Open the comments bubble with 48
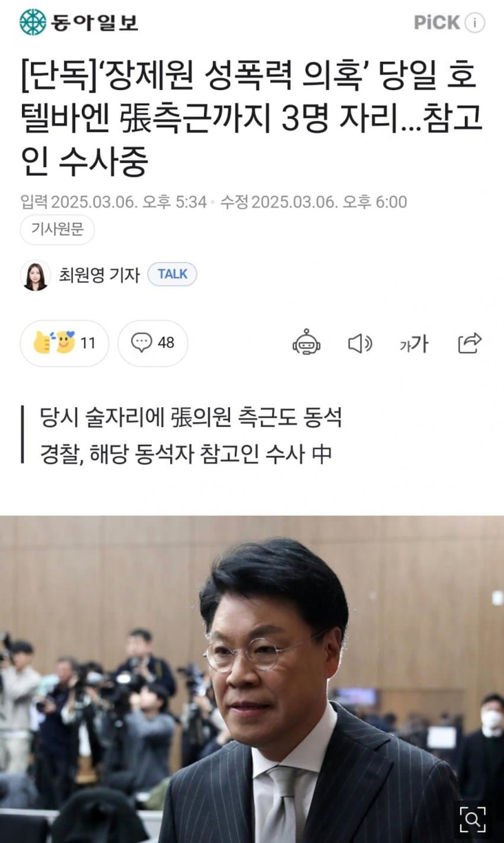 pos(152,343)
